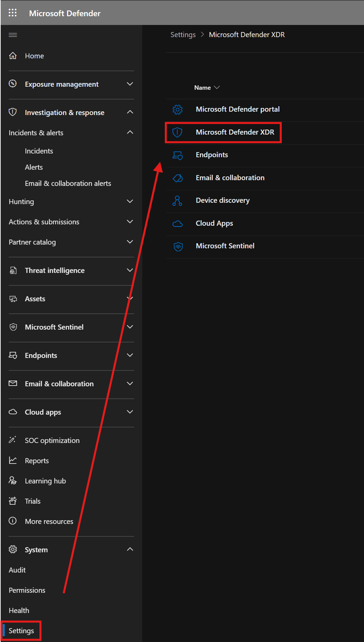Open Incidents in the navigation
The width and height of the screenshot is (364, 642).
tap(39, 151)
